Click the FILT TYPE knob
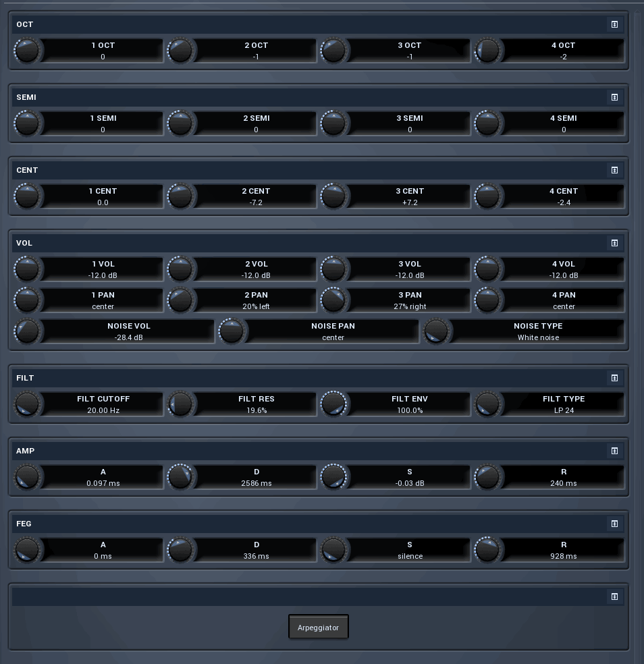644x664 pixels. click(x=487, y=404)
